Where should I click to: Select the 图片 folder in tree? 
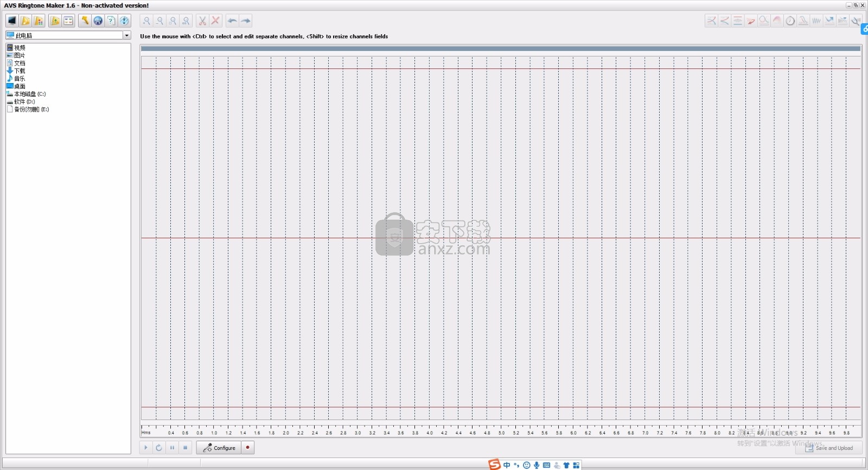(16, 55)
